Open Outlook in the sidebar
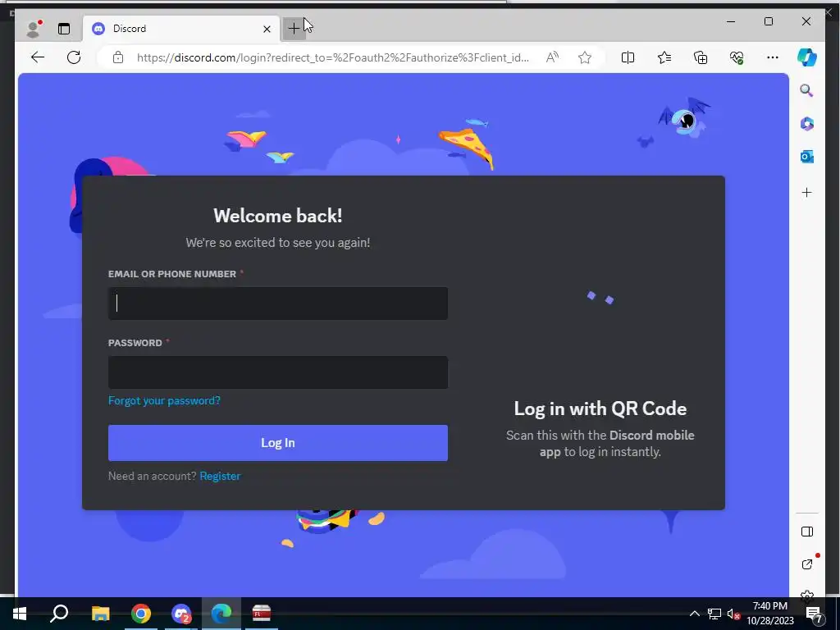The height and width of the screenshot is (630, 840). coord(807,157)
